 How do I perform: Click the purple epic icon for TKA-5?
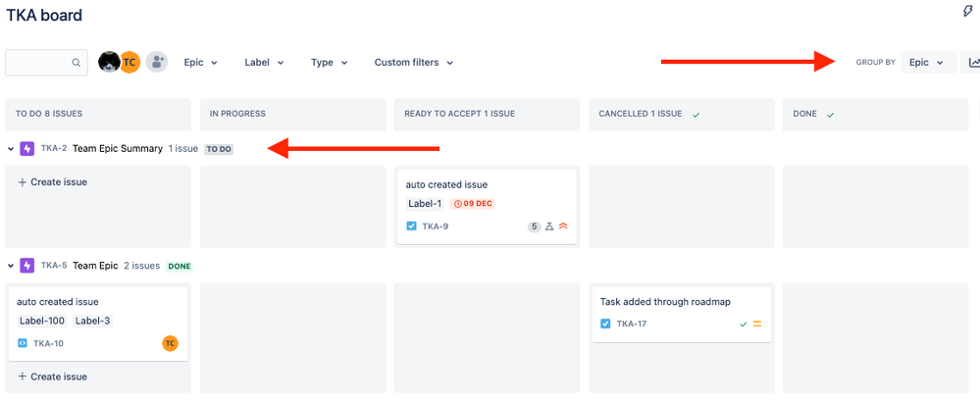(x=26, y=266)
